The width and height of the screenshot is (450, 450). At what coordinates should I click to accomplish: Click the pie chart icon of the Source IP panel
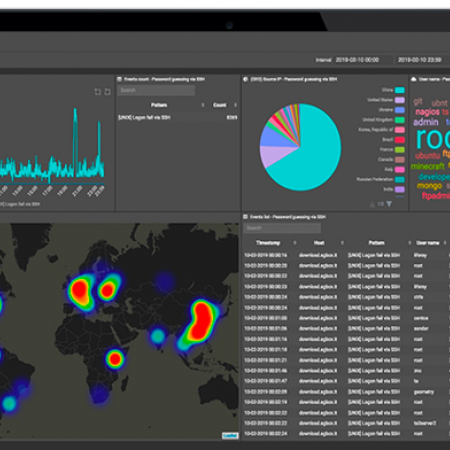(x=246, y=79)
